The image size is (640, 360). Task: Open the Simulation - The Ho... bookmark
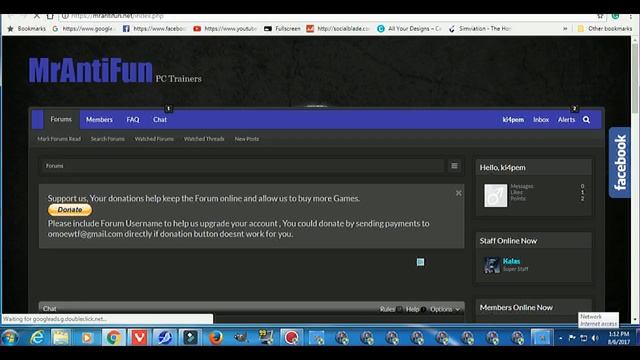coord(480,29)
